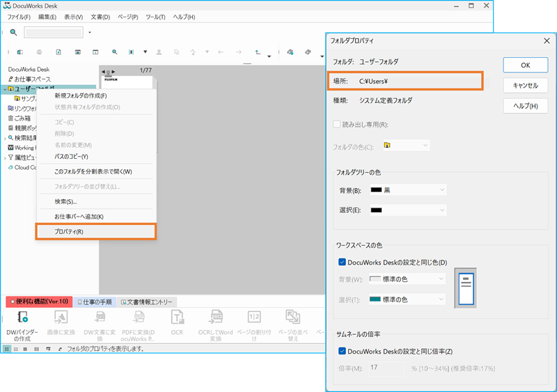Click the grey stamp toolbar icon
This screenshot has height=392, width=557.
pyautogui.click(x=159, y=52)
